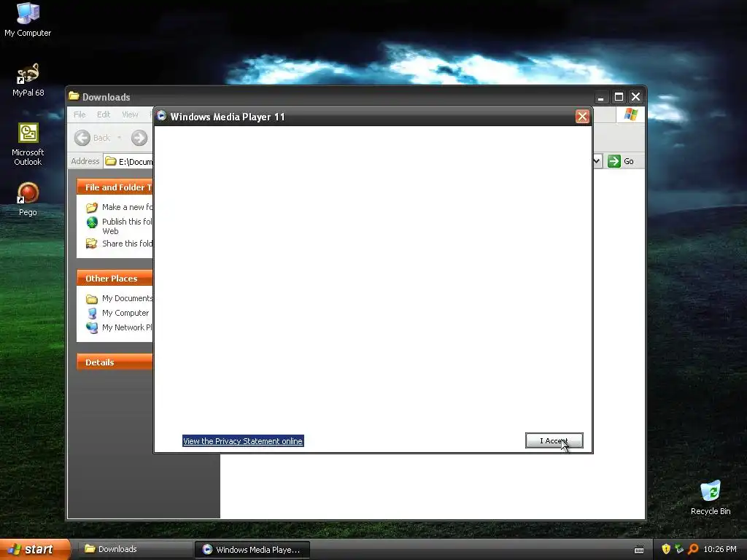
Task: Click Make a new folder icon
Action: (91, 208)
